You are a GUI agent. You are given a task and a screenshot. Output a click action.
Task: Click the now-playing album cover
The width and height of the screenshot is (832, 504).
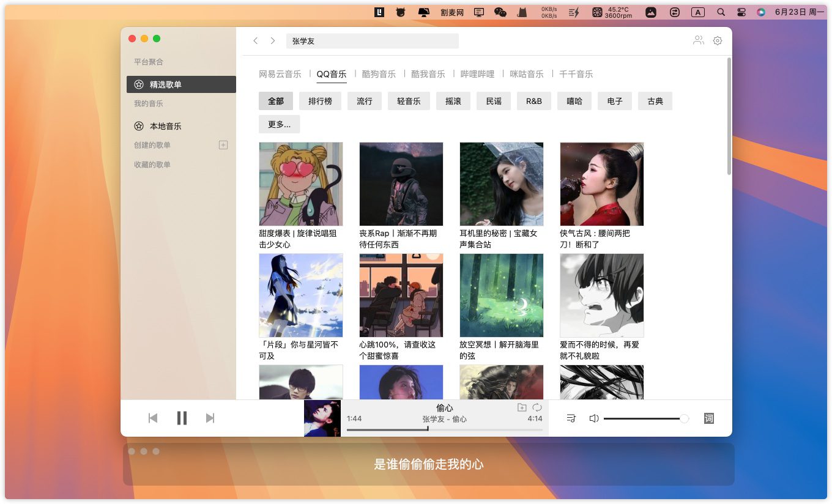coord(322,418)
